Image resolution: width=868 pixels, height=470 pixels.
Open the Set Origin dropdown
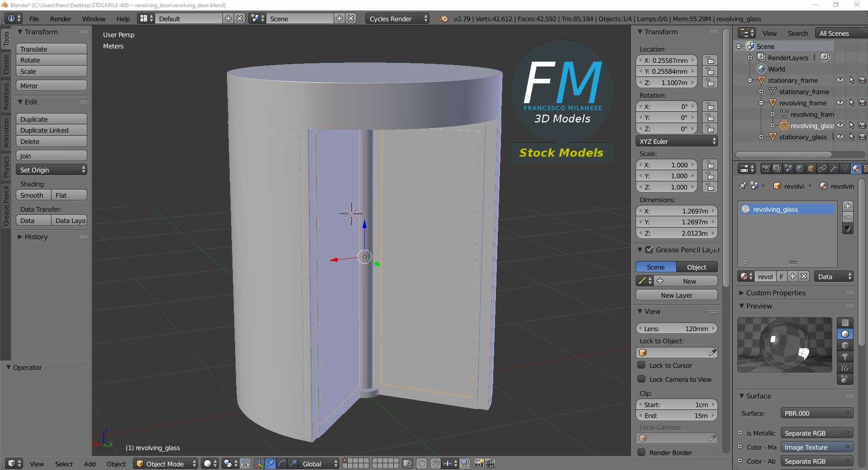[x=52, y=170]
